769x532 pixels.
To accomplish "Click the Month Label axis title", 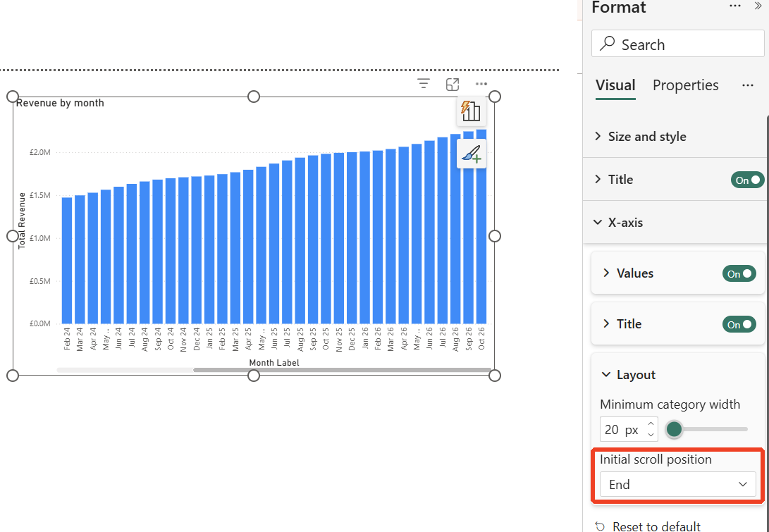I will click(274, 363).
